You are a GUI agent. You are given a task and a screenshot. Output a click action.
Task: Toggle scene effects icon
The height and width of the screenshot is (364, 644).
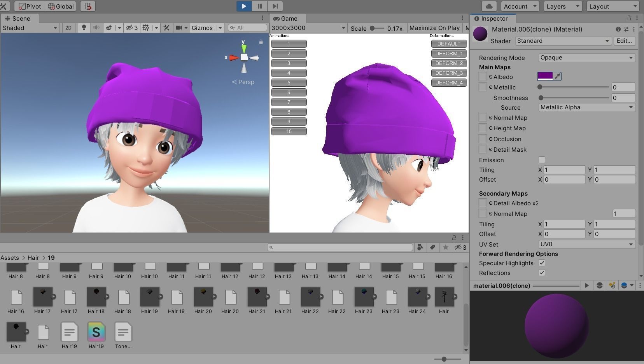point(109,28)
